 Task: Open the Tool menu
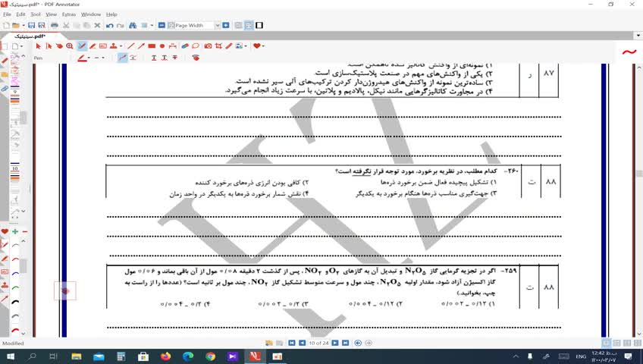click(36, 14)
